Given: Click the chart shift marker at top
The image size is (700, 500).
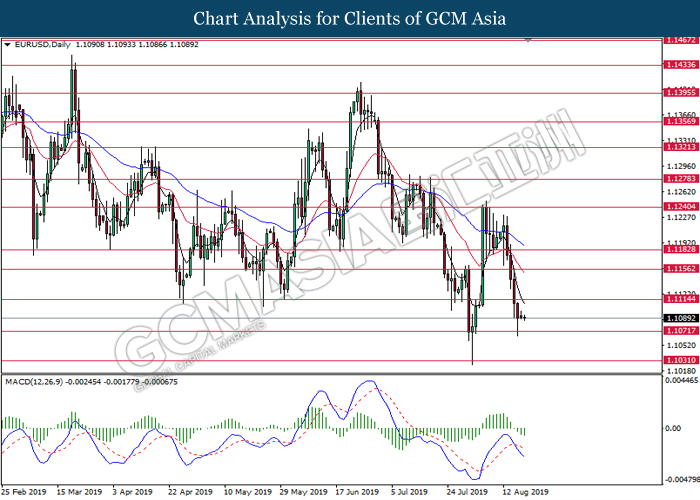Looking at the screenshot, I should [x=528, y=40].
